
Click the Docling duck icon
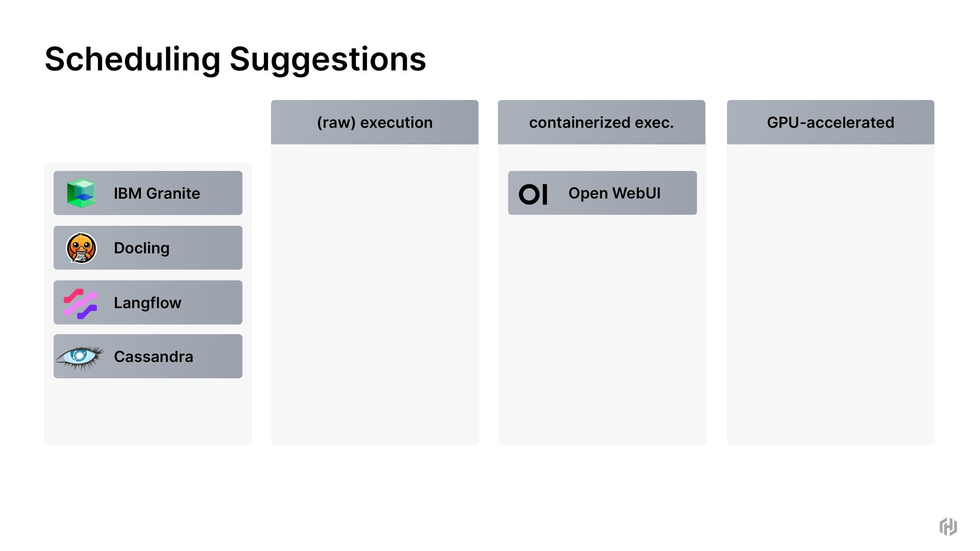click(81, 248)
